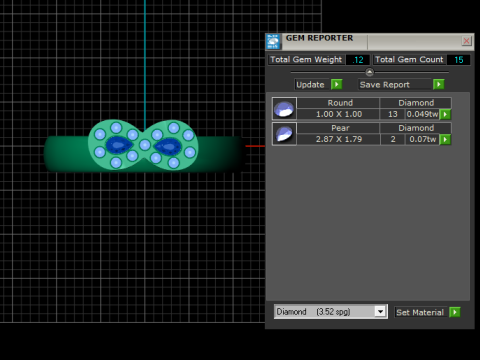Click the green arrow beside Set Material
Viewport: 480px width, 360px height.
click(x=455, y=312)
